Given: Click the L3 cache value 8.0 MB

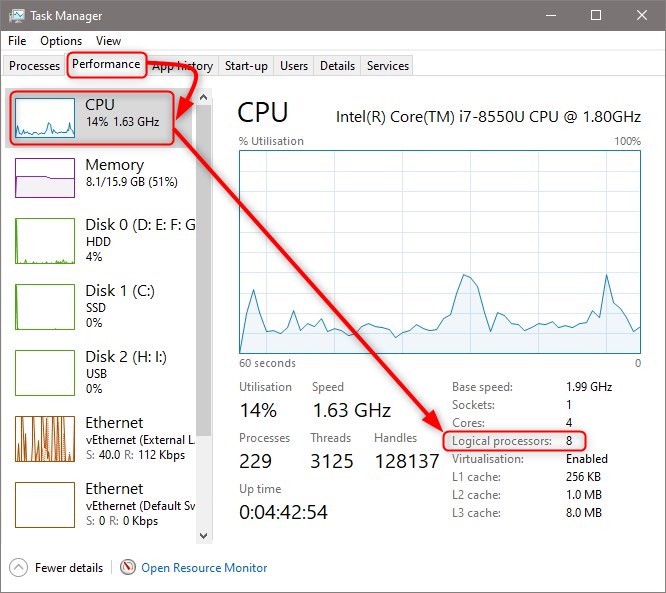Looking at the screenshot, I should pyautogui.click(x=584, y=513).
